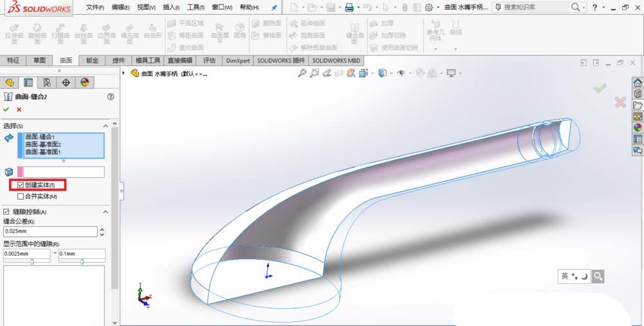Click the magnifier button on input method bar
The height and width of the screenshot is (326, 644).
point(598,276)
